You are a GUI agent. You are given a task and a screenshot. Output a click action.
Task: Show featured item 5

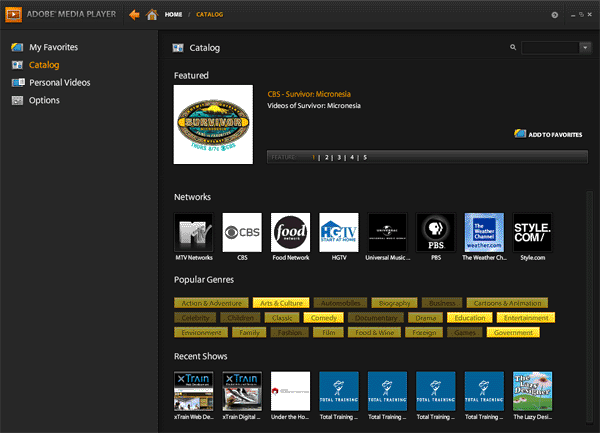365,157
